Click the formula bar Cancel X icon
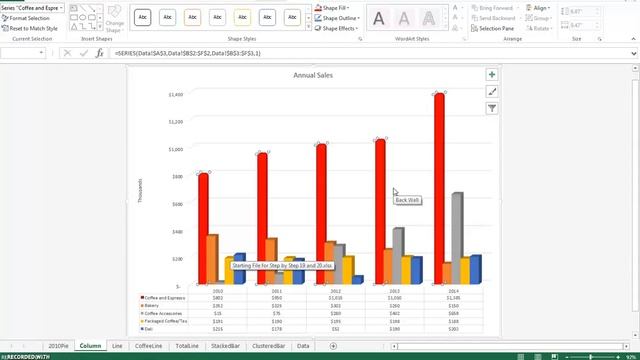Screen dimensions: 640x360 click(67, 53)
